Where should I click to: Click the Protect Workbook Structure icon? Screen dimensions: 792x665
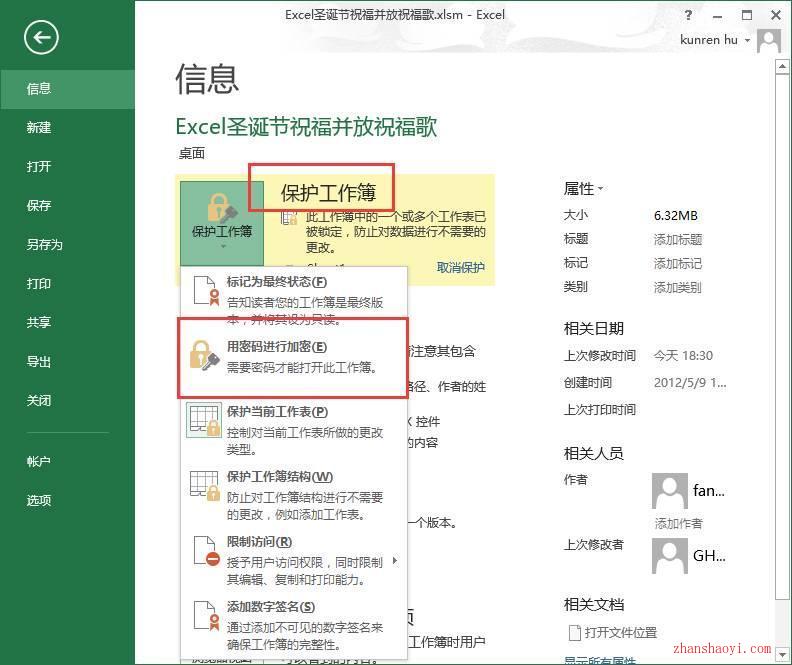[205, 484]
